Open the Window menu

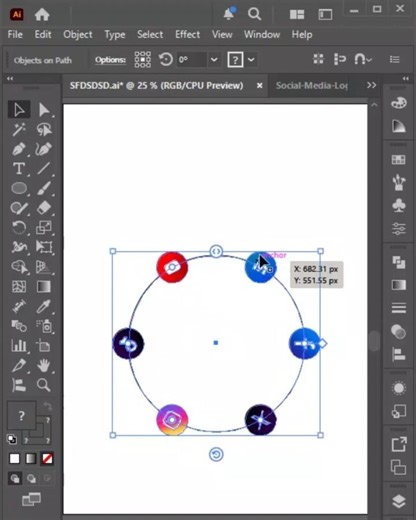[x=262, y=34]
